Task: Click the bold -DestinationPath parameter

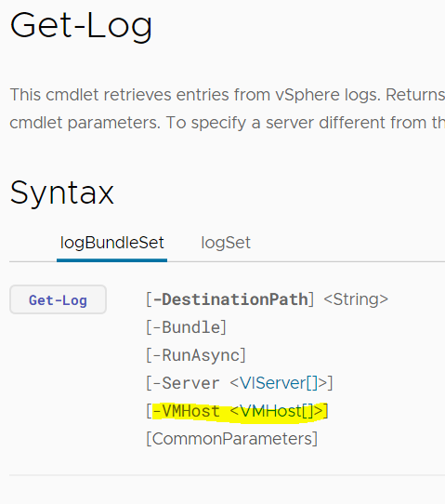Action: tap(230, 299)
